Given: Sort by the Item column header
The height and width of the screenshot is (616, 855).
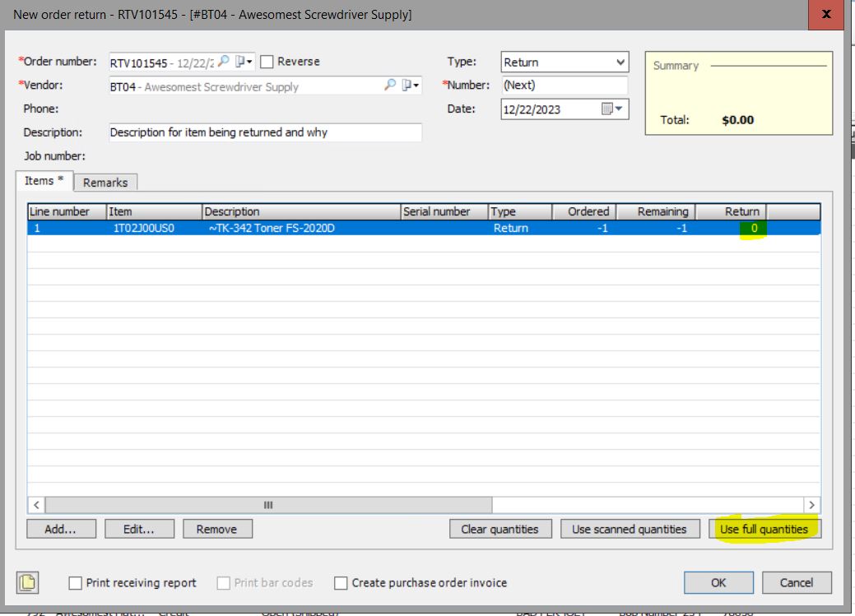Looking at the screenshot, I should pyautogui.click(x=155, y=211).
